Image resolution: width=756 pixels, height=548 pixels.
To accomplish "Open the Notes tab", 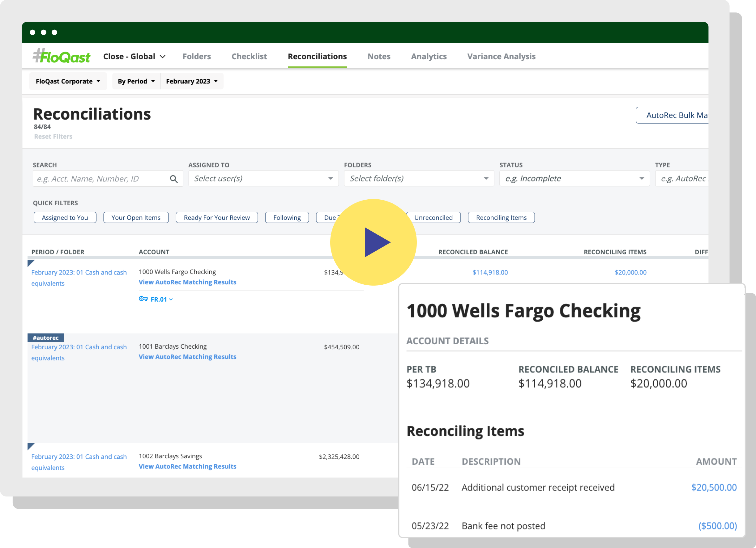I will pos(379,56).
